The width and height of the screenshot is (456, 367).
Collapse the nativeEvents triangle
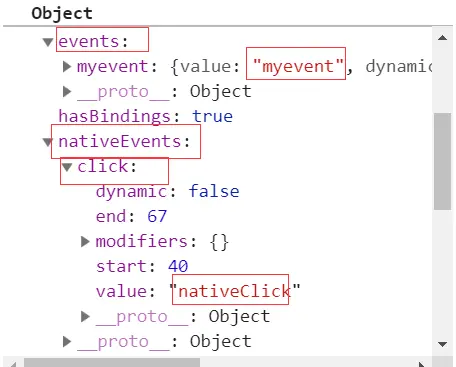point(48,142)
